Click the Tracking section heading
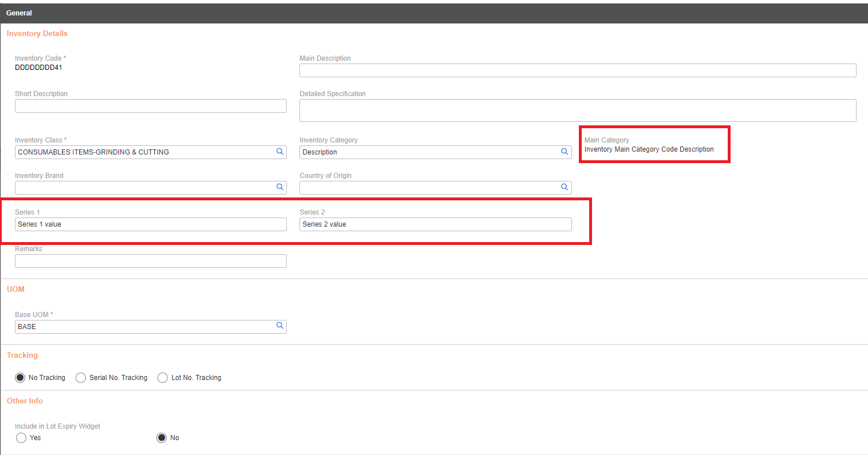 pos(22,355)
